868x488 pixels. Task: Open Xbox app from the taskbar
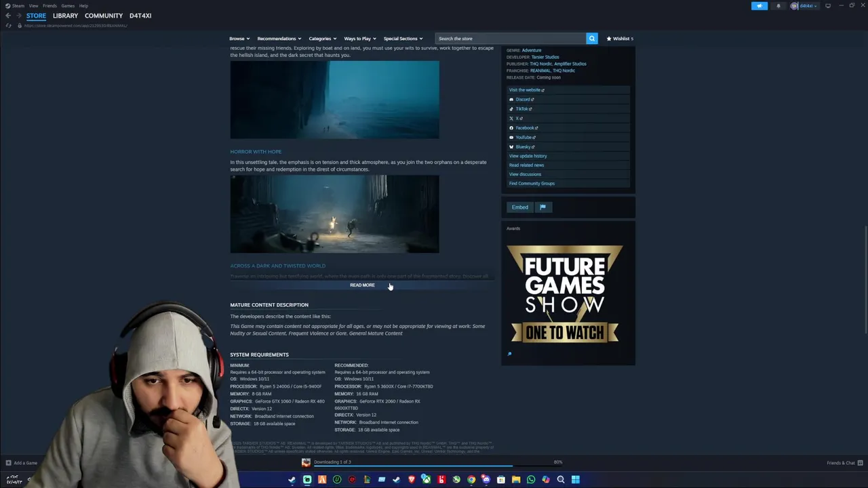point(427,480)
